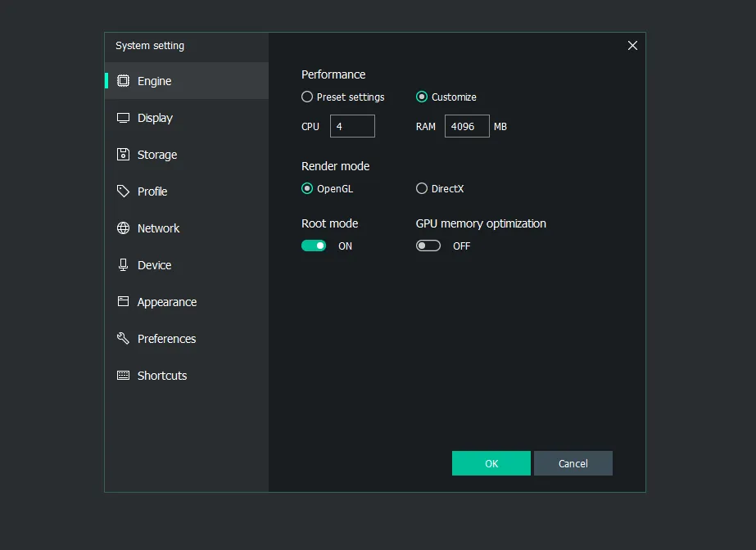Enable GPU memory optimization switch
Viewport: 756px width, 550px height.
[428, 246]
